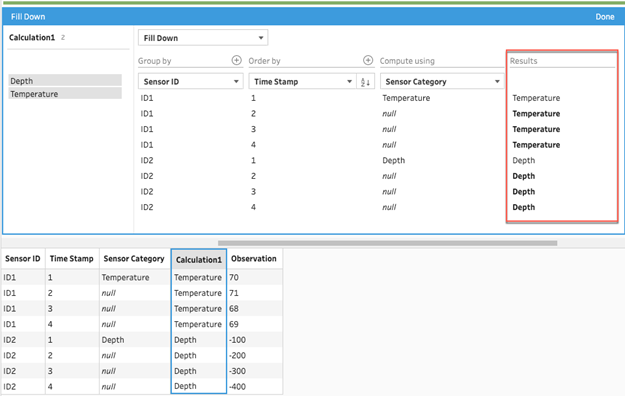Click the horizontal scrollbar below the editor

pos(387,243)
